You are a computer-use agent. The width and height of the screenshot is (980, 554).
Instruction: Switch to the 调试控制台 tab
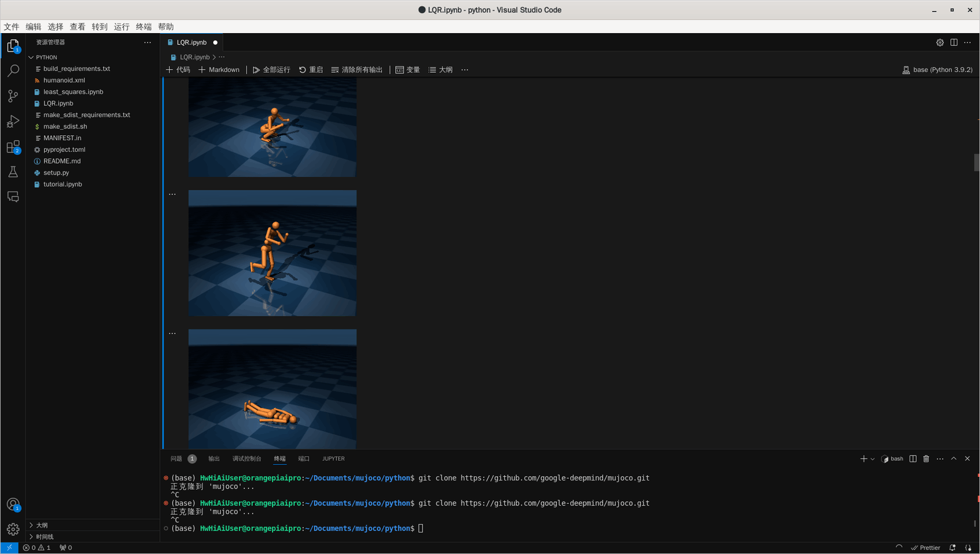[247, 459]
